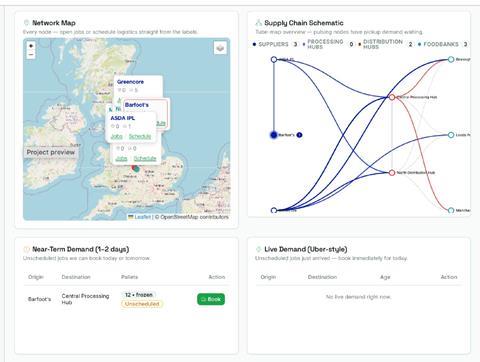The height and width of the screenshot is (362, 480).
Task: Open Schedule link beneath ASDA IPL card
Action: point(145,158)
